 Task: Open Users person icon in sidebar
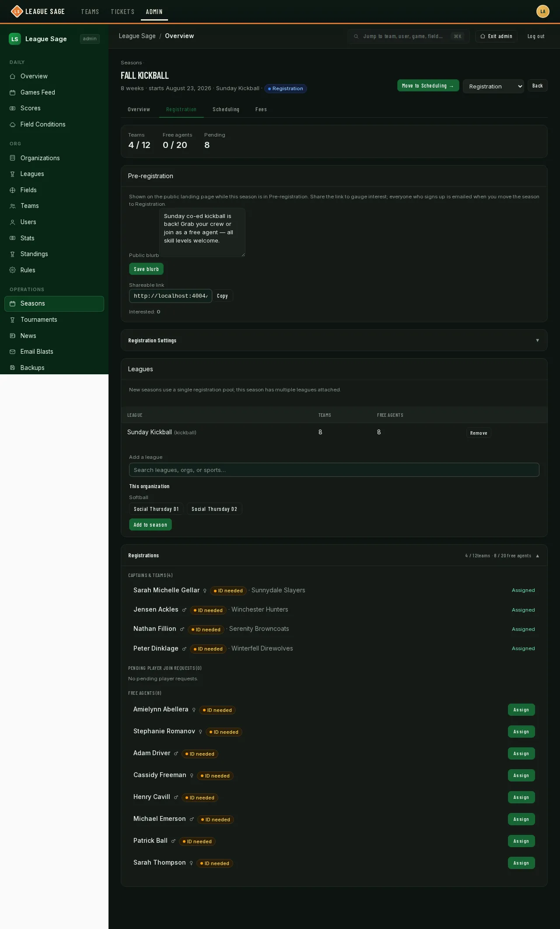tap(13, 222)
